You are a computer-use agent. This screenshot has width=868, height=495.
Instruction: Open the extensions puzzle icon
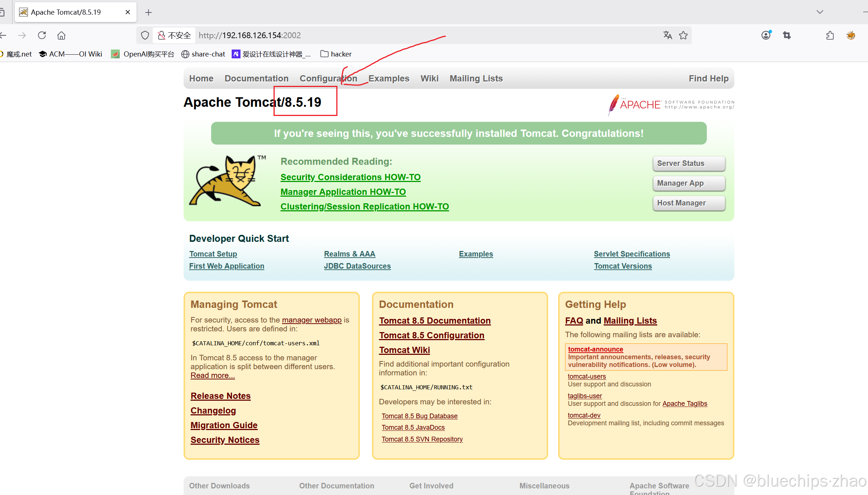point(830,35)
